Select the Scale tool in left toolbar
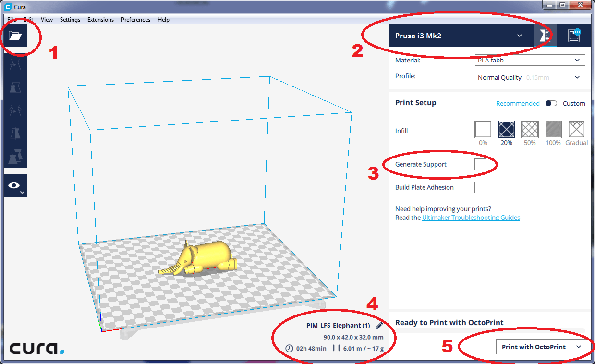Viewport: 595px width, 364px height. click(x=15, y=87)
